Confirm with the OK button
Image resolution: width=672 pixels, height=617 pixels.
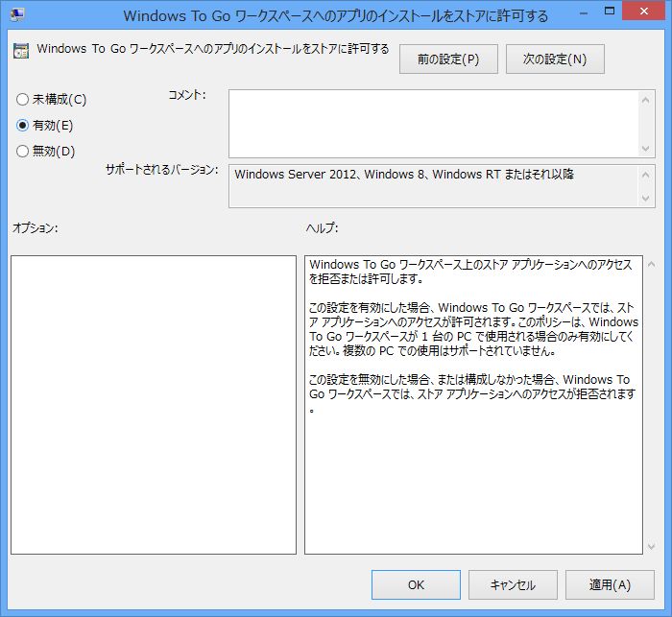[416, 585]
